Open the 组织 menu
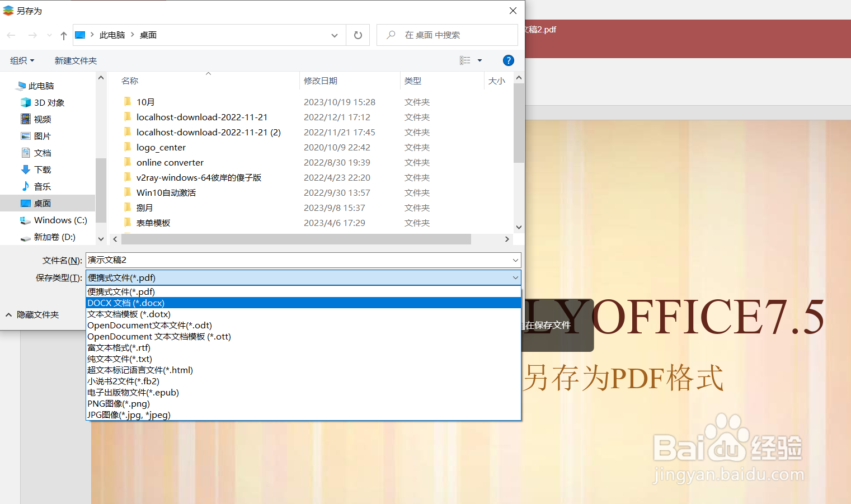The image size is (851, 504). 22,60
